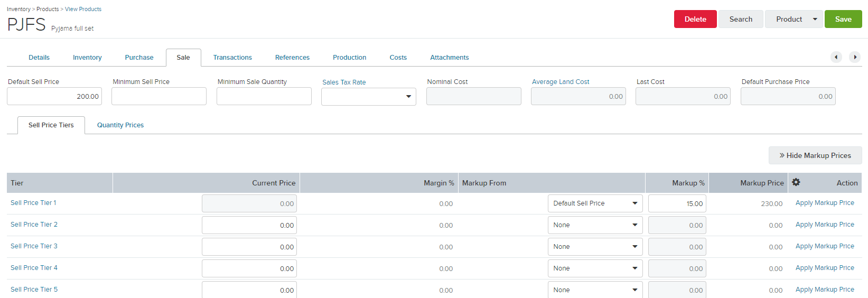This screenshot has width=868, height=298.
Task: Click the Sales Tax Rate label link
Action: pos(344,82)
